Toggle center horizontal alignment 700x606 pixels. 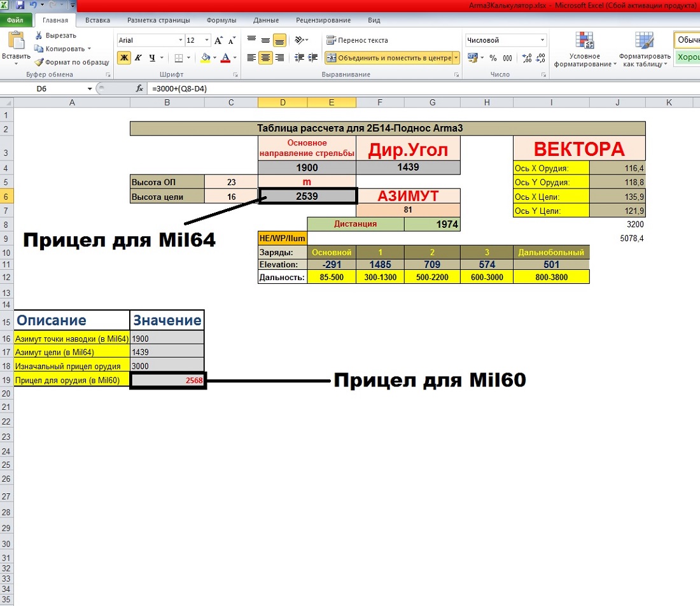point(265,57)
